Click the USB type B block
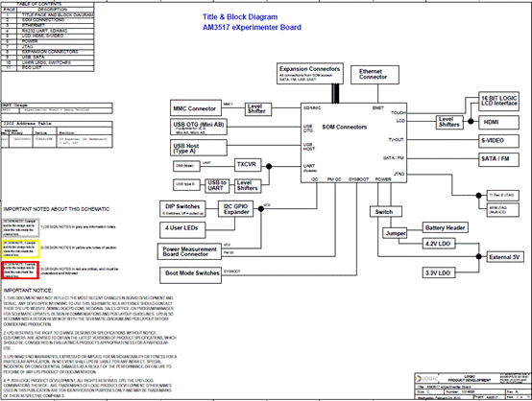532x401 pixels. (186, 184)
